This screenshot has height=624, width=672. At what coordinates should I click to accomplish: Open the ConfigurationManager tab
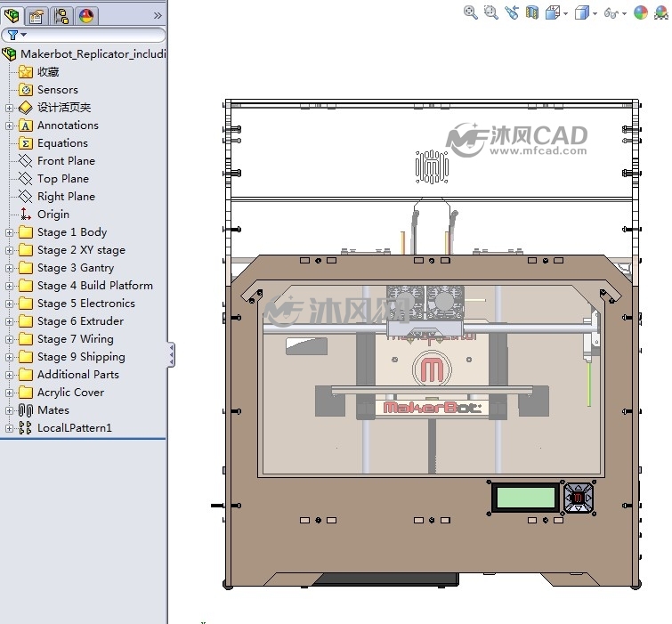point(61,16)
